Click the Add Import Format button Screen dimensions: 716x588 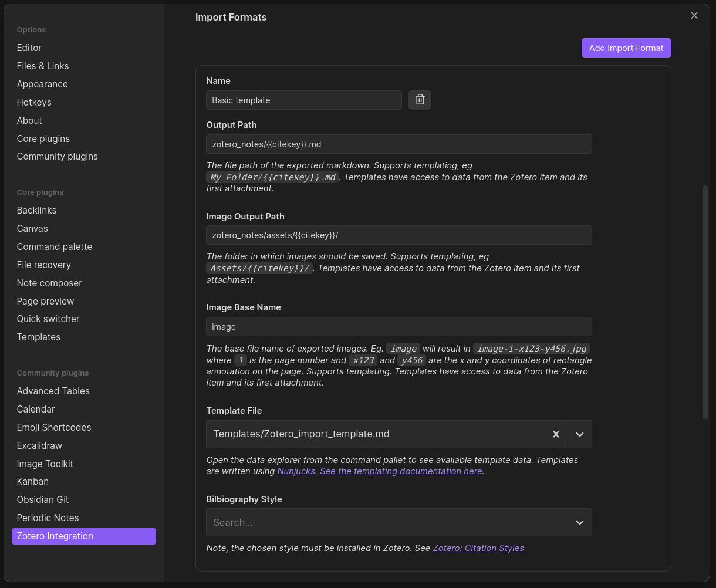tap(626, 48)
